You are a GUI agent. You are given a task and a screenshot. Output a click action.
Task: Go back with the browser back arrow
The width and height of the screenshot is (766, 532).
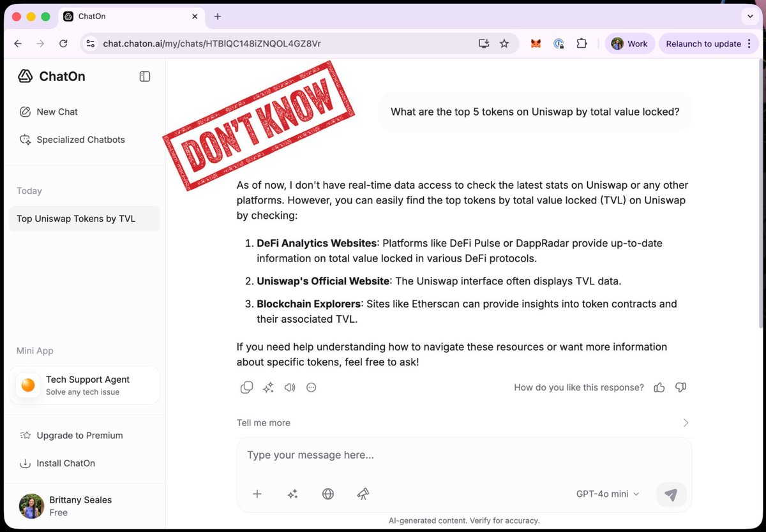click(18, 43)
